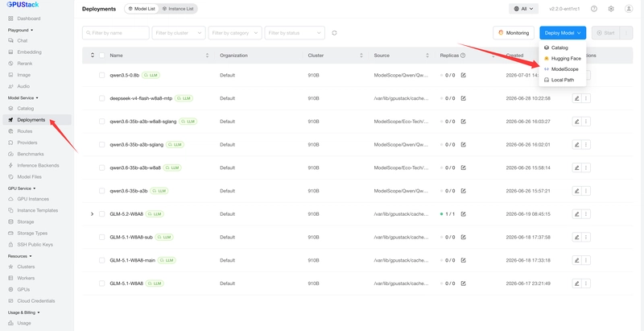Switch to the Instance List tab
The width and height of the screenshot is (644, 331).
[178, 9]
